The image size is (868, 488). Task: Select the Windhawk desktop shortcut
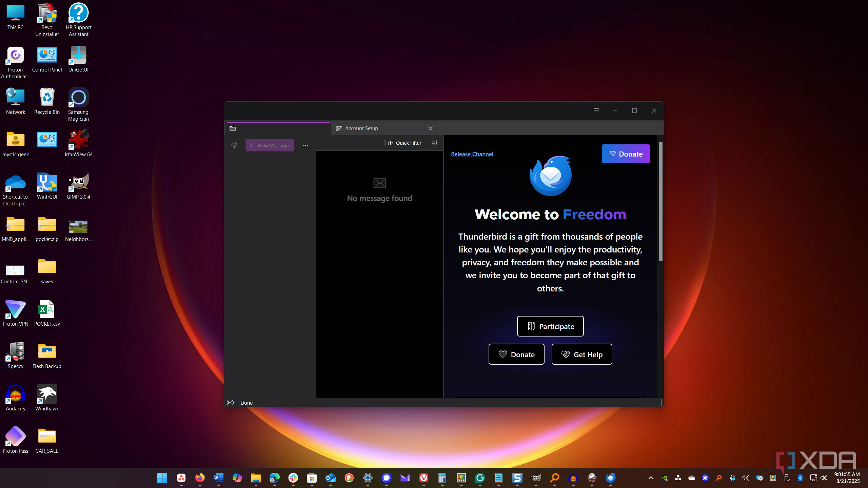point(47,398)
